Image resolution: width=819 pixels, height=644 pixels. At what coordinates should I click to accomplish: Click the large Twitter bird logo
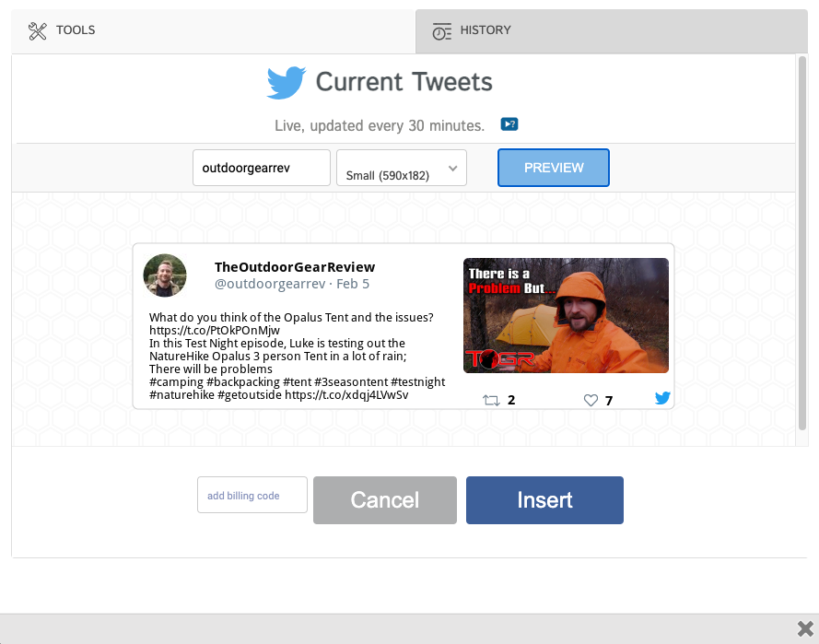click(x=286, y=83)
